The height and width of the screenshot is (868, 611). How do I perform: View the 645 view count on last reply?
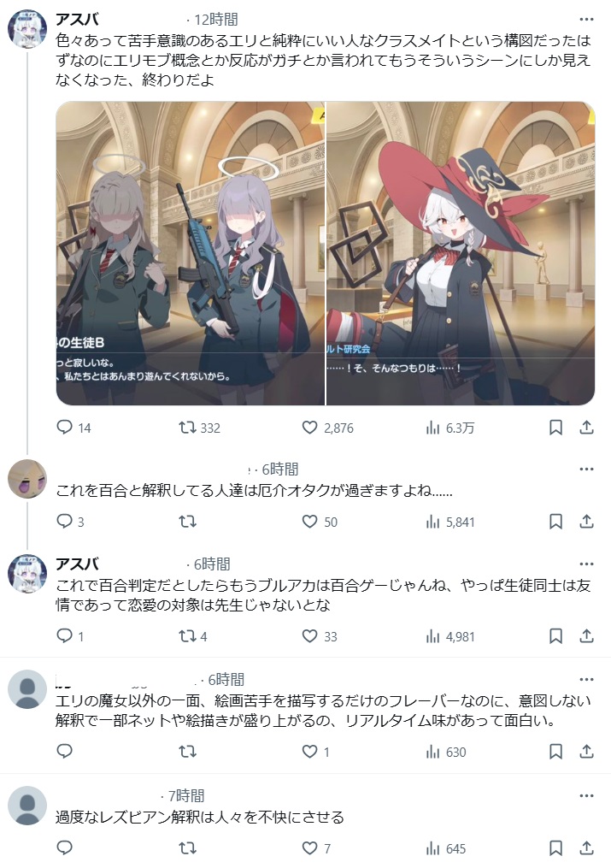(x=446, y=848)
